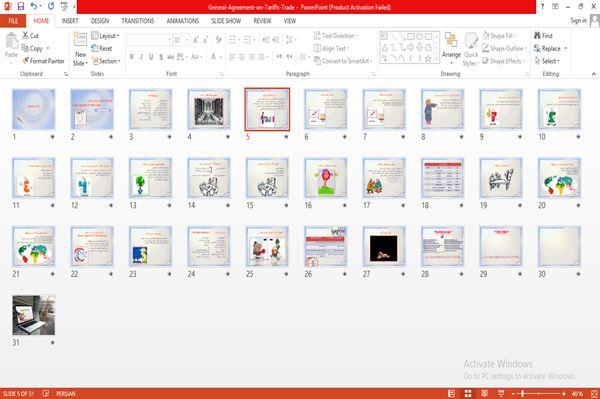600x399 pixels.
Task: Click the Format Painter button
Action: [43, 61]
